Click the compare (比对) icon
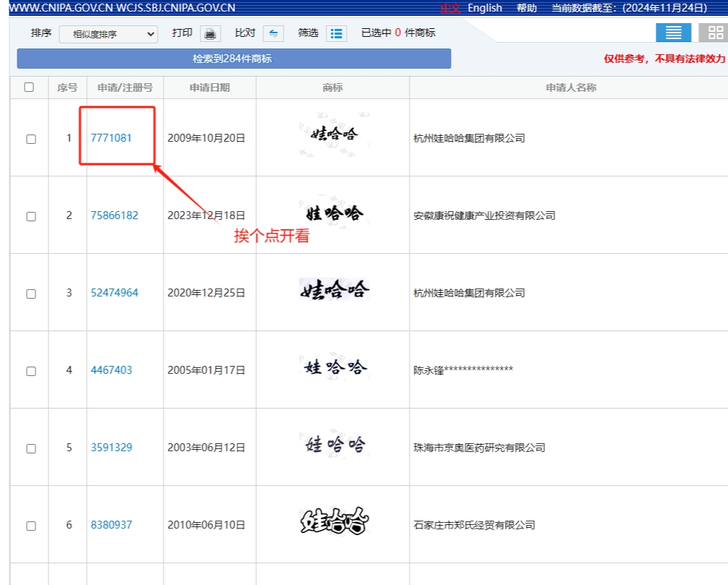Screen dimensions: 728x585 pyautogui.click(x=274, y=33)
